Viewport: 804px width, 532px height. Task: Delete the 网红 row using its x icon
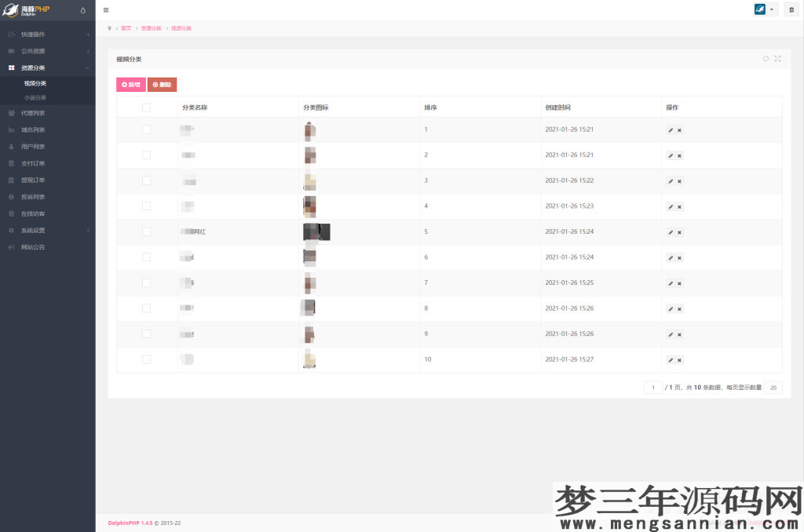click(678, 231)
